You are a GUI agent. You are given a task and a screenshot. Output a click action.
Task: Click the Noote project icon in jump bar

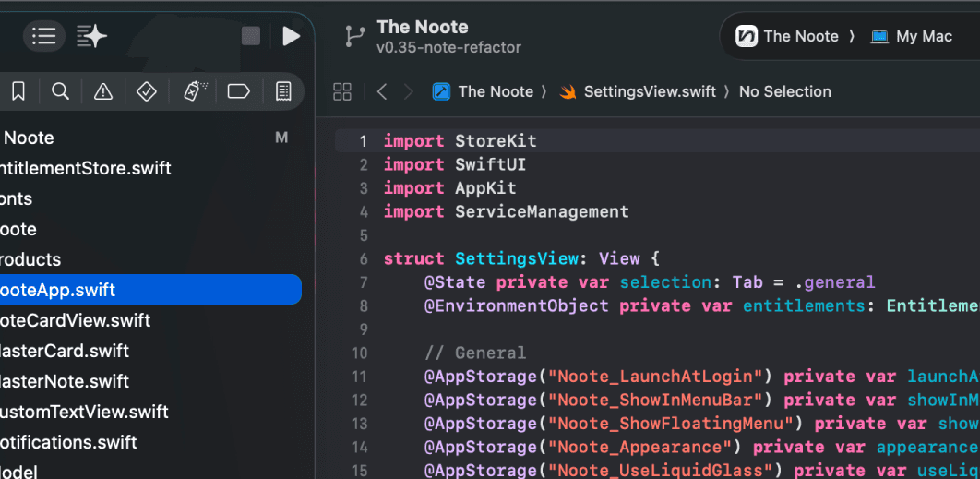(441, 92)
